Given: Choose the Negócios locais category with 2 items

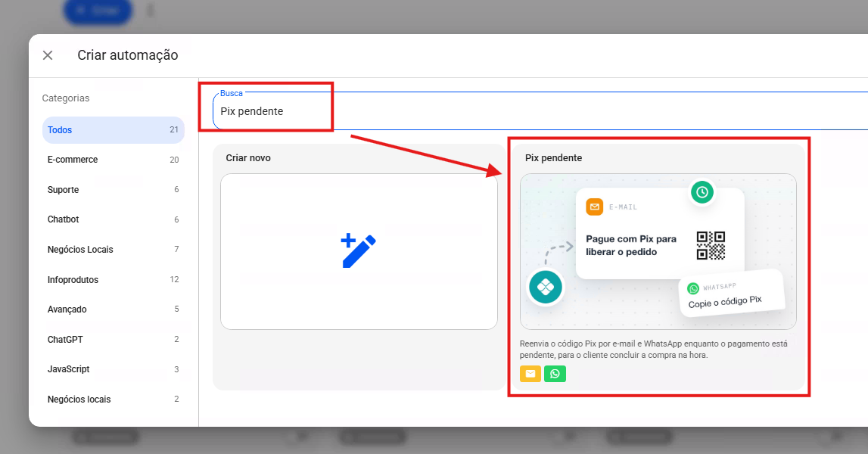Looking at the screenshot, I should click(x=113, y=400).
